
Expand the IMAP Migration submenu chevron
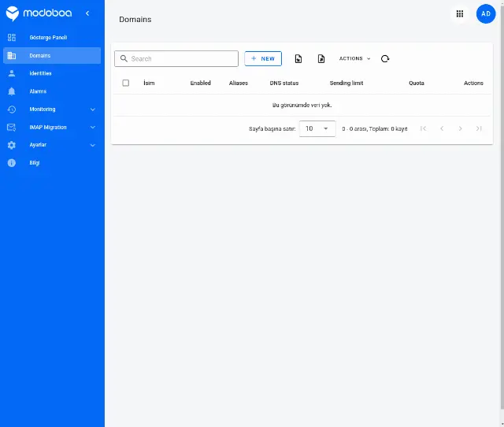point(93,128)
